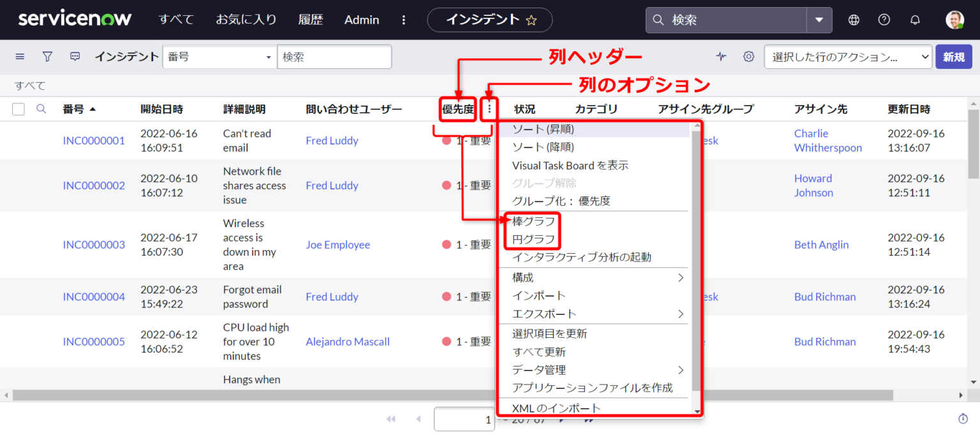Open the 番号 column chooser dropdown
This screenshot has height=445, width=980.
219,57
